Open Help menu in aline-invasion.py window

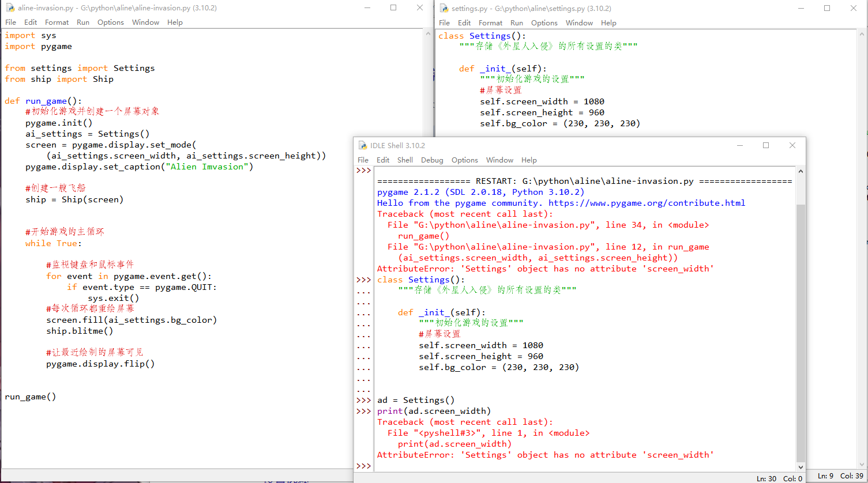pos(175,22)
